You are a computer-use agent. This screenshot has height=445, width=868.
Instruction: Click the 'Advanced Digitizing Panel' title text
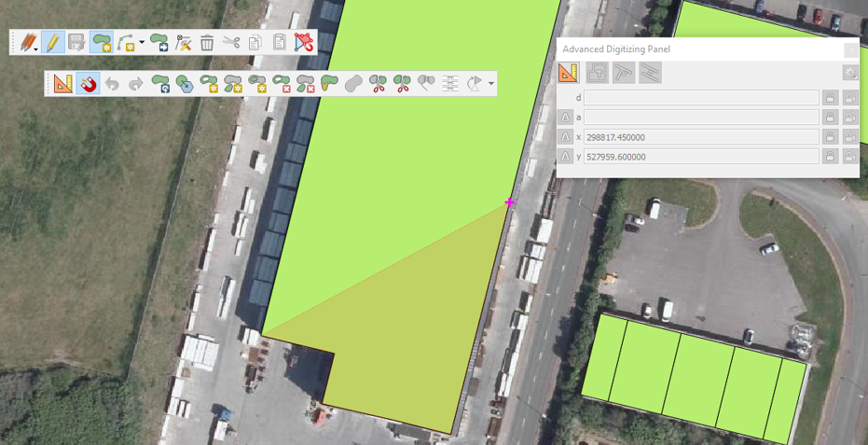tap(616, 49)
